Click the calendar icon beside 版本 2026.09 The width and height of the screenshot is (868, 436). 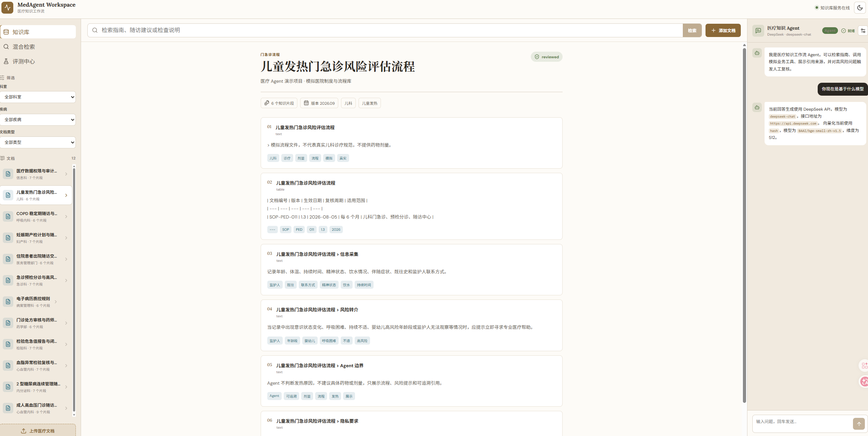(x=306, y=103)
